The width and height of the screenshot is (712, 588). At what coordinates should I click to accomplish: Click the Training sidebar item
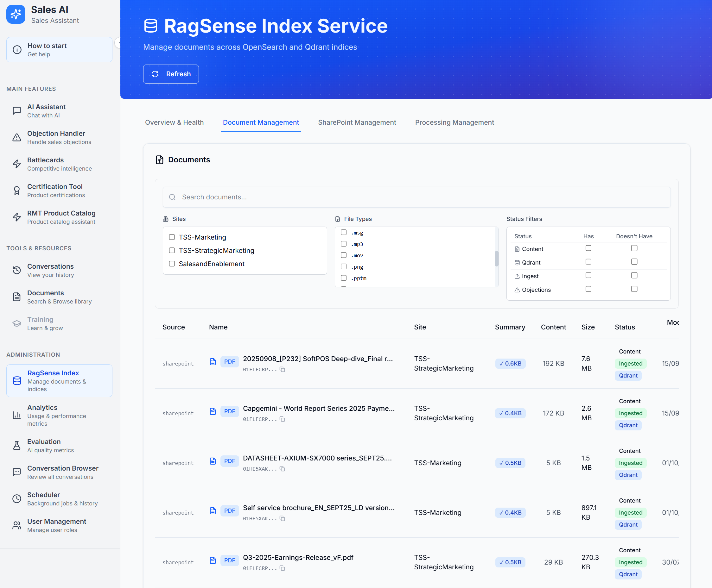pyautogui.click(x=59, y=323)
